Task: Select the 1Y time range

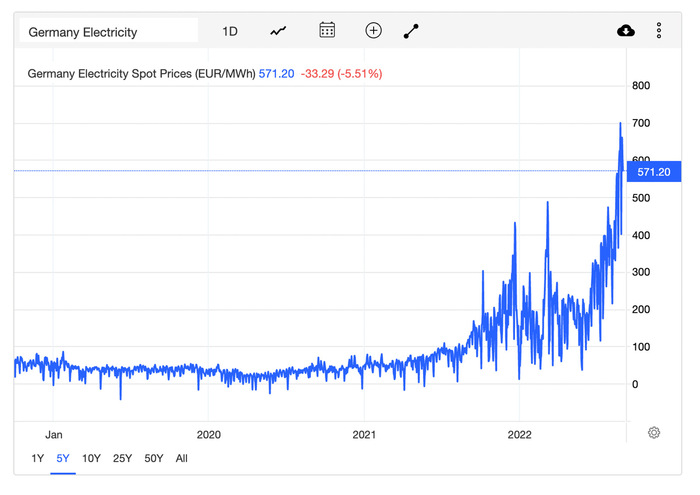Action: point(38,458)
